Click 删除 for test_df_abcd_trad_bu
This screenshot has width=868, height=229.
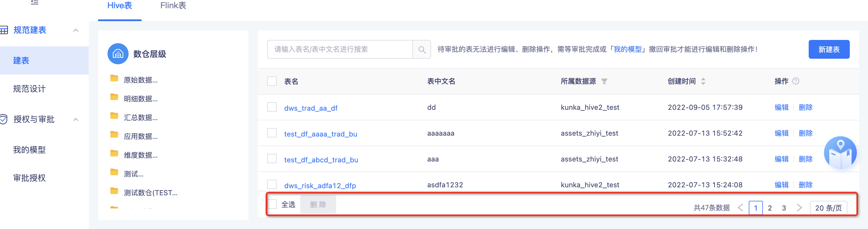pyautogui.click(x=805, y=159)
